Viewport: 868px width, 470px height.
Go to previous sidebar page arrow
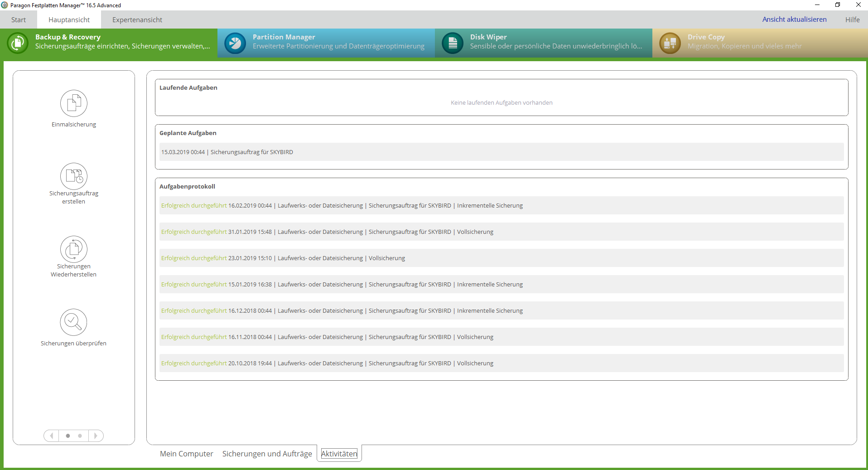[51, 436]
